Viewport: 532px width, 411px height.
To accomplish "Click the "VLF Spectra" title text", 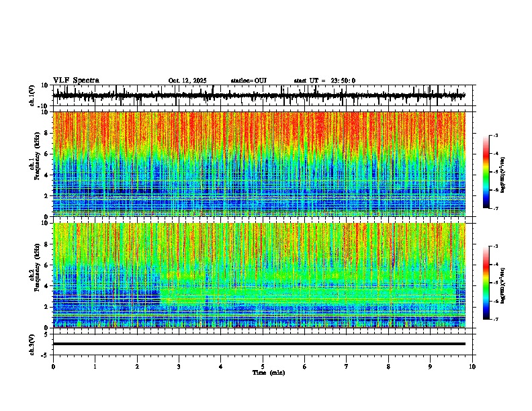I will pyautogui.click(x=76, y=81).
